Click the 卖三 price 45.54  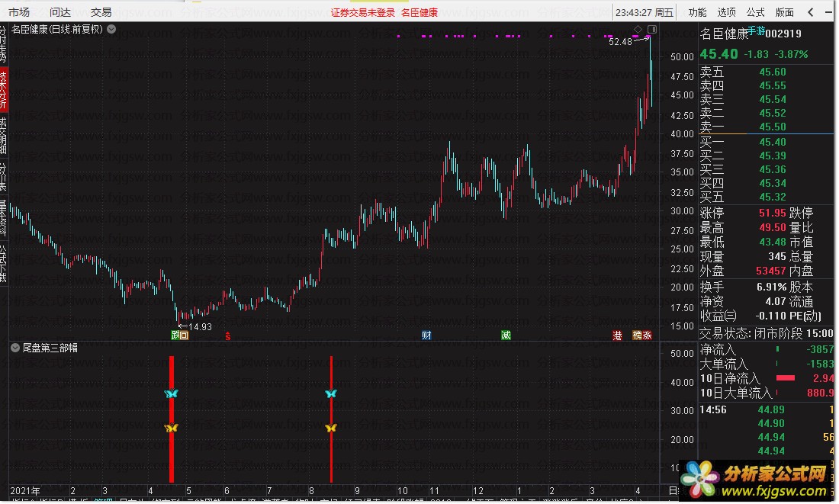click(773, 100)
